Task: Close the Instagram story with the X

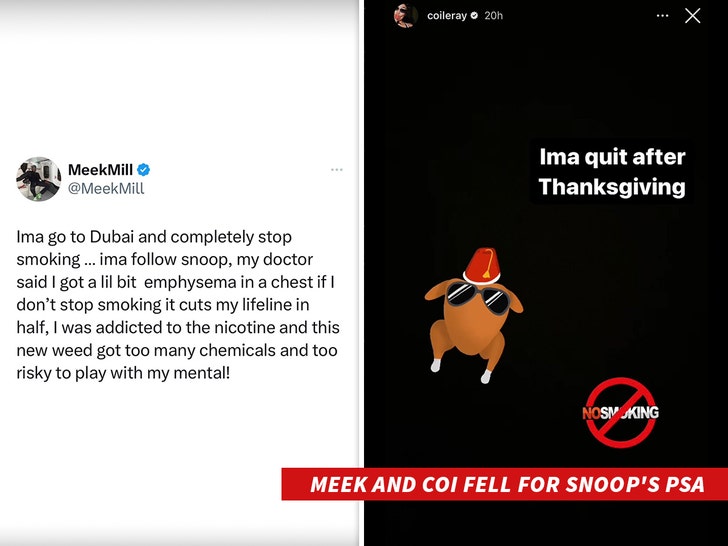Action: 692,16
